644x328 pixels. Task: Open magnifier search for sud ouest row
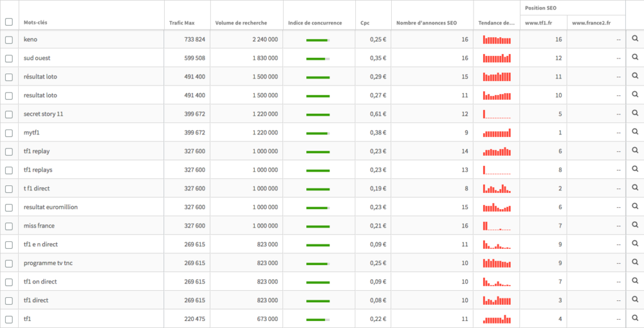tap(635, 57)
